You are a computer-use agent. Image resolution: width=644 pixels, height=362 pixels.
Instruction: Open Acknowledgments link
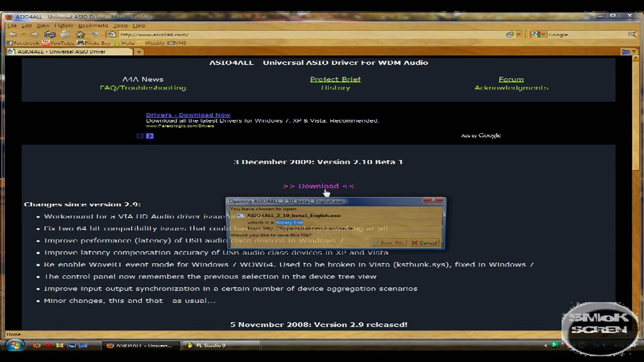tap(511, 87)
